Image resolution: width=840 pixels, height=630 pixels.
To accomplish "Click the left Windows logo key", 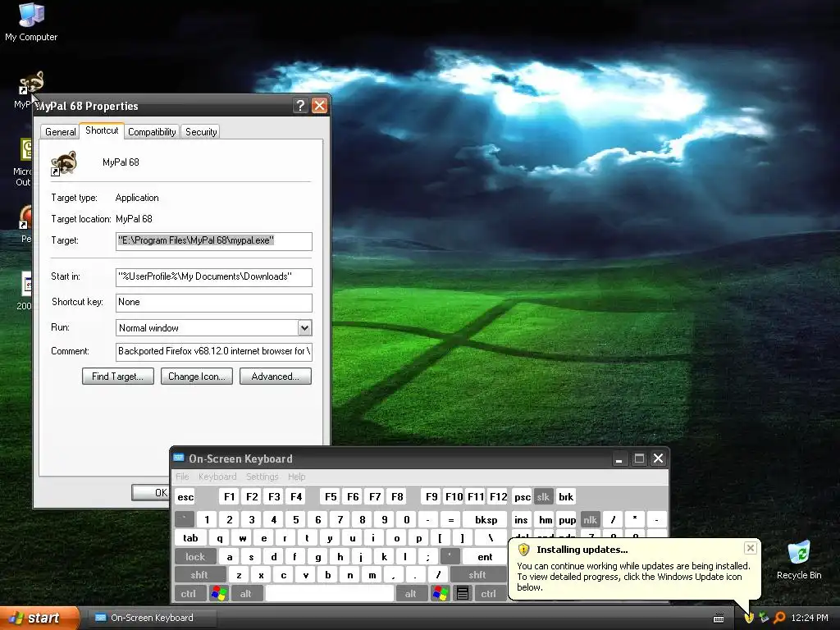I will click(x=219, y=594).
